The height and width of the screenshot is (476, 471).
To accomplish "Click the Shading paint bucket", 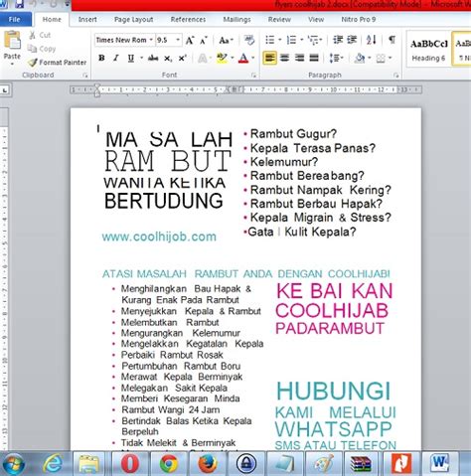I will point(360,59).
